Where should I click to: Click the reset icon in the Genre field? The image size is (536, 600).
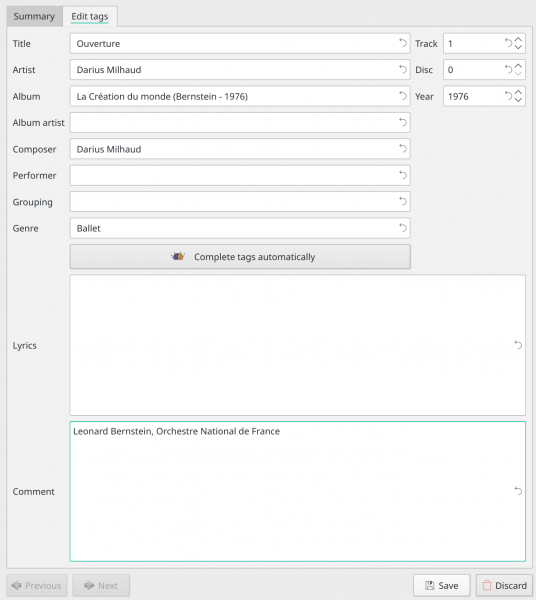click(403, 228)
